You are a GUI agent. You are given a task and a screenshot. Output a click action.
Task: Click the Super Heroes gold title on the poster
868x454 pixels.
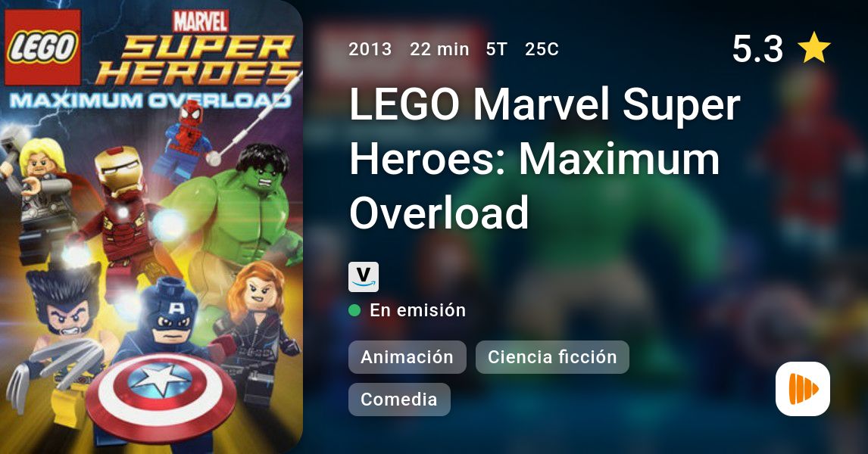pyautogui.click(x=198, y=61)
